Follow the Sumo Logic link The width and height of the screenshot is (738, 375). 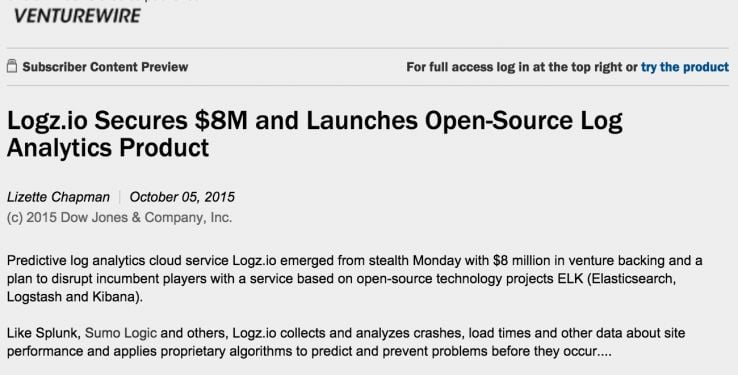(x=120, y=333)
